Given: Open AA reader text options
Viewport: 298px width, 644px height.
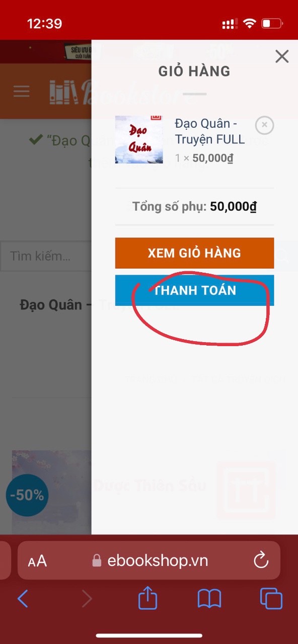Looking at the screenshot, I should (x=37, y=561).
